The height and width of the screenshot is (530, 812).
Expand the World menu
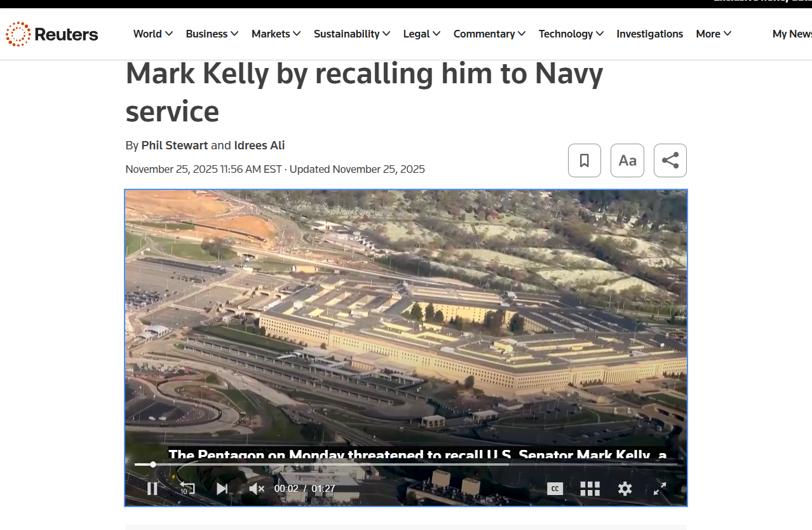click(153, 34)
